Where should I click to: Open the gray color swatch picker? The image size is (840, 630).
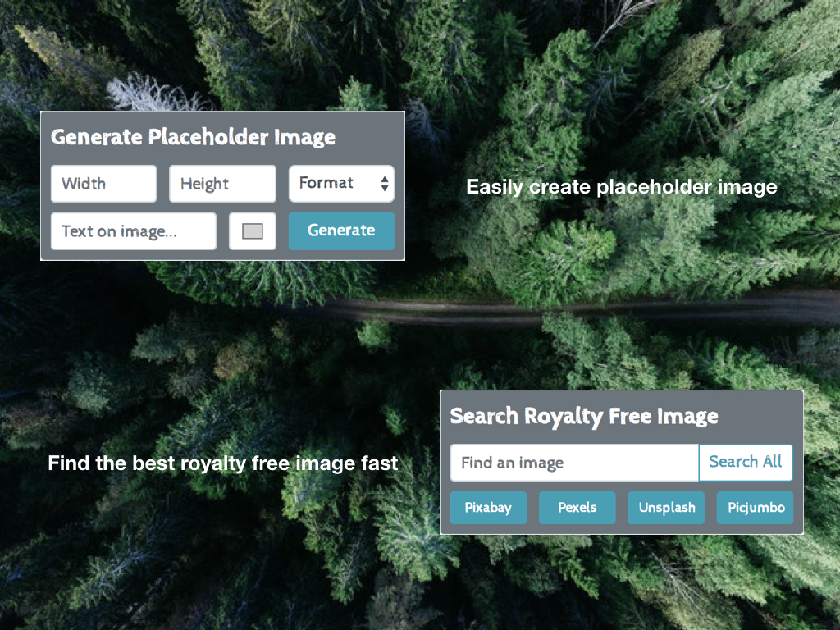pos(253,231)
